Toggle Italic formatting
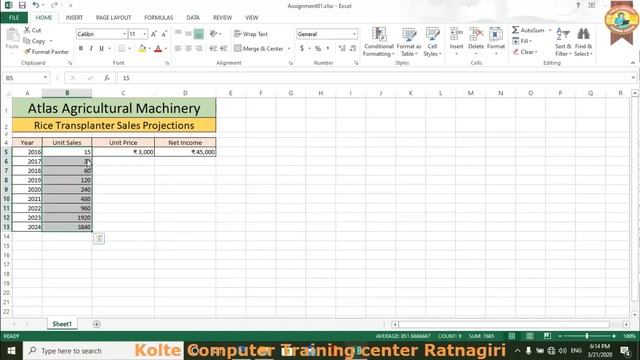640x360 pixels. [x=91, y=49]
